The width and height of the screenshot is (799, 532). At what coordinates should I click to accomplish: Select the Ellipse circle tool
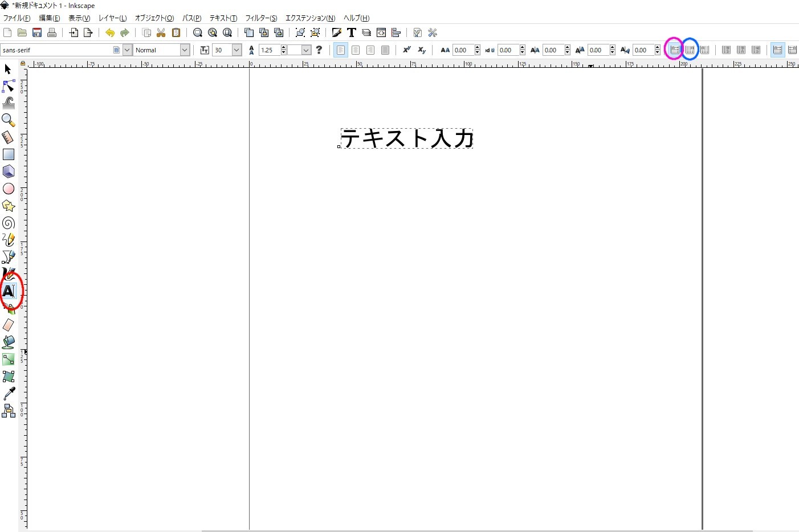[8, 189]
